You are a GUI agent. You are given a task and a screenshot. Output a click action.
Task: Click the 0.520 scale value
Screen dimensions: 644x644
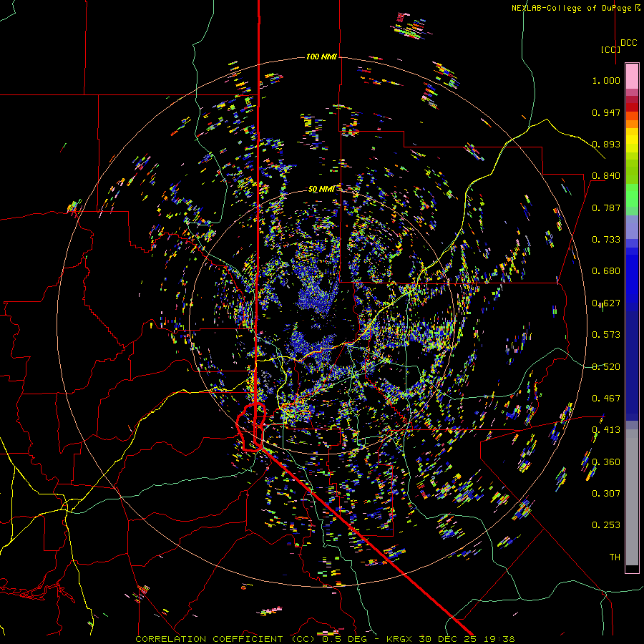tap(606, 367)
